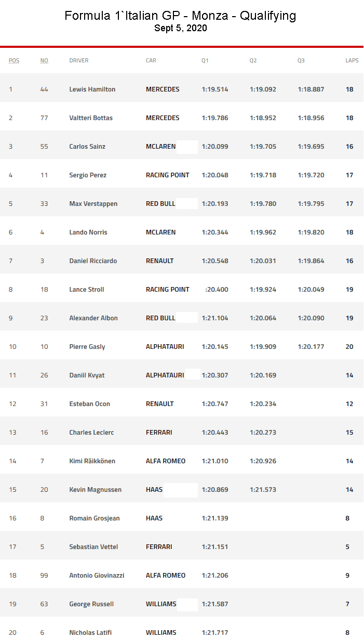Click Pierre Gasly's driver name
The height and width of the screenshot is (640, 364).
87,347
